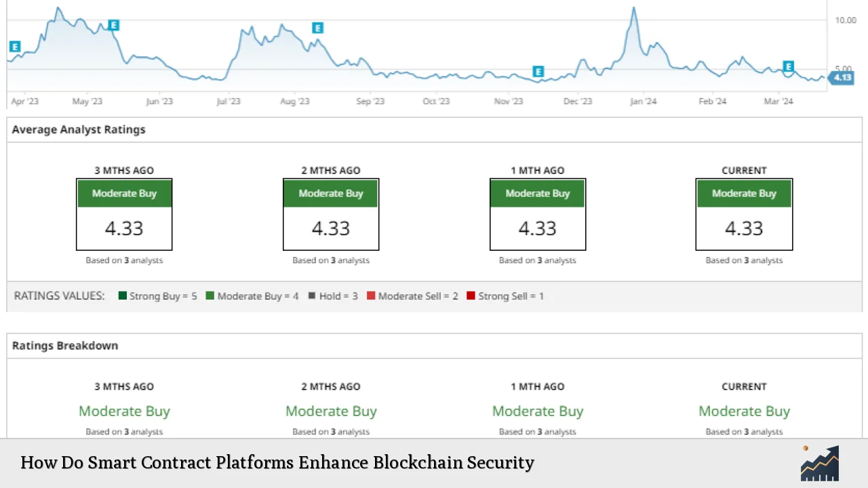
Task: Click the CURRENT header in Ratings Breakdown
Action: click(x=744, y=386)
